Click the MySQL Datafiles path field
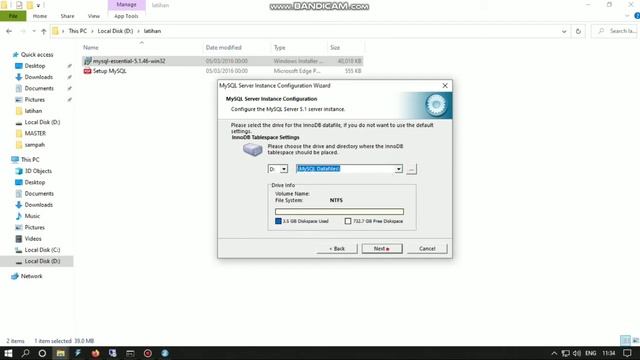The width and height of the screenshot is (640, 360). coord(345,169)
